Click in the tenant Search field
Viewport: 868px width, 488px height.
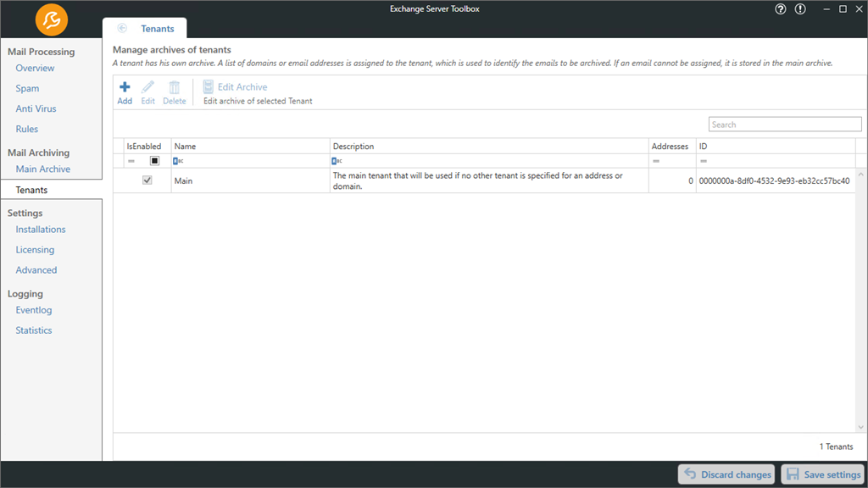pos(785,125)
